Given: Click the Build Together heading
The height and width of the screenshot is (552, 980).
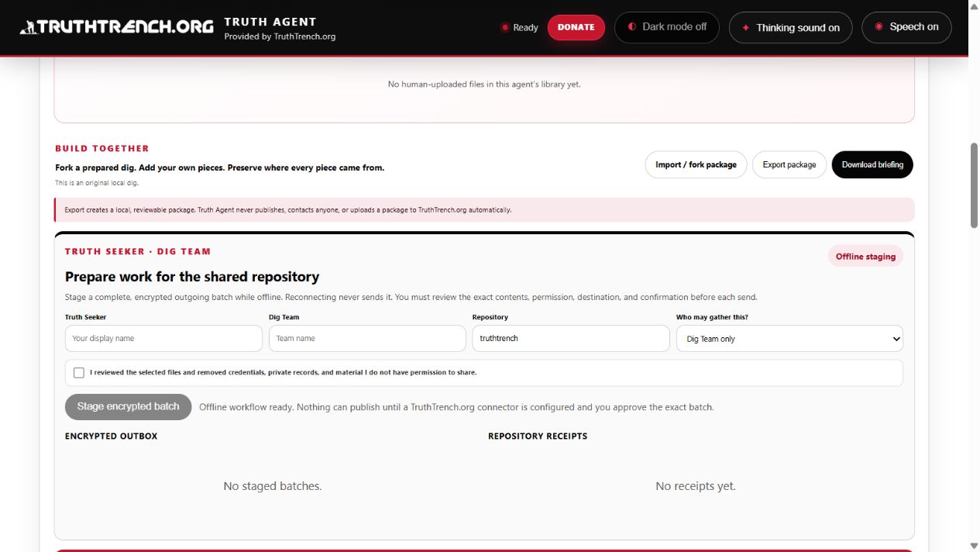Looking at the screenshot, I should pyautogui.click(x=102, y=148).
